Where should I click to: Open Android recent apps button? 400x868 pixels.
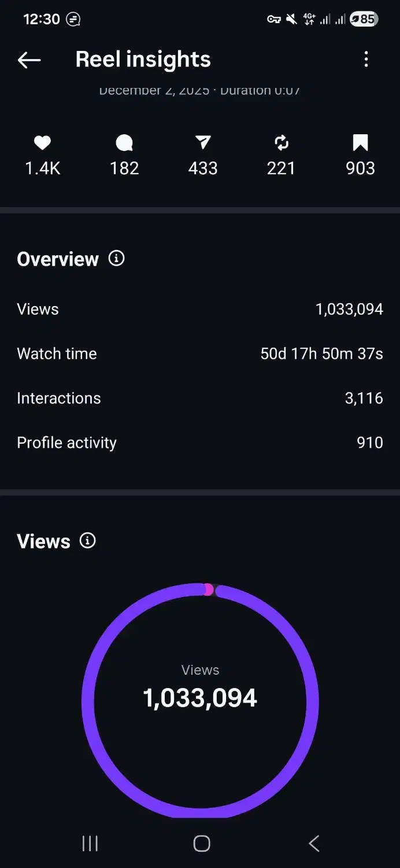(x=90, y=844)
